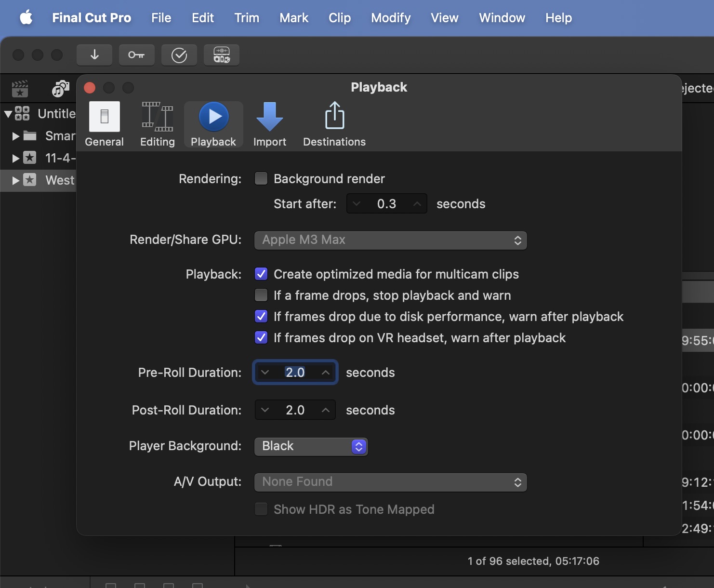
Task: Expand the 11-4 event disclosure triangle
Action: click(x=16, y=158)
